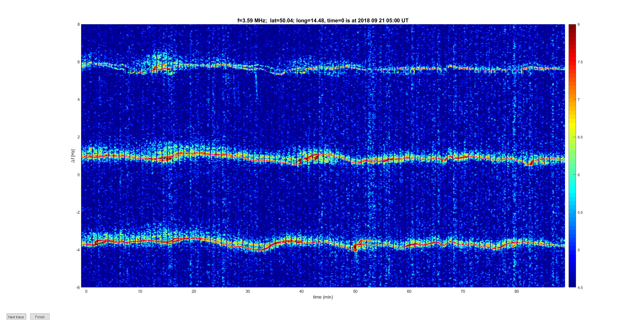Viewport: 644px width, 323px height.
Task: Click x-axis tick label 40
Action: coord(301,291)
